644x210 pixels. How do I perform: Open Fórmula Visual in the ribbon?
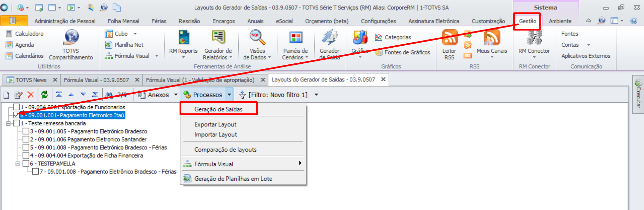click(x=127, y=56)
